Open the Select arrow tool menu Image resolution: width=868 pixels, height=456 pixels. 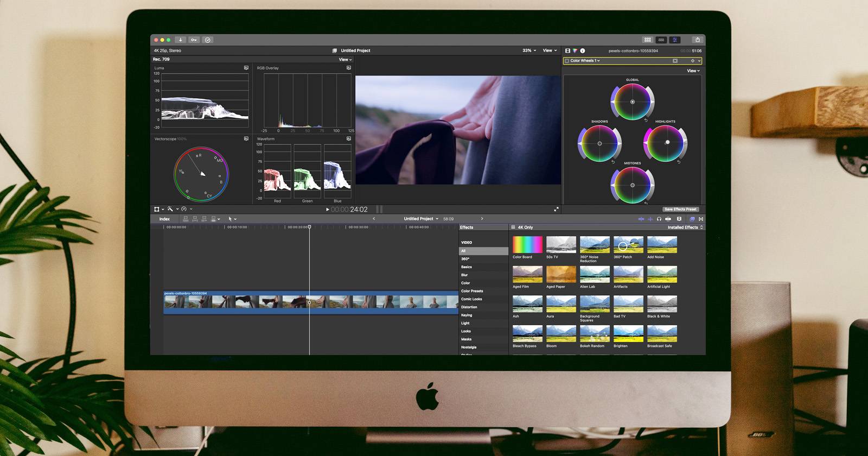point(232,219)
